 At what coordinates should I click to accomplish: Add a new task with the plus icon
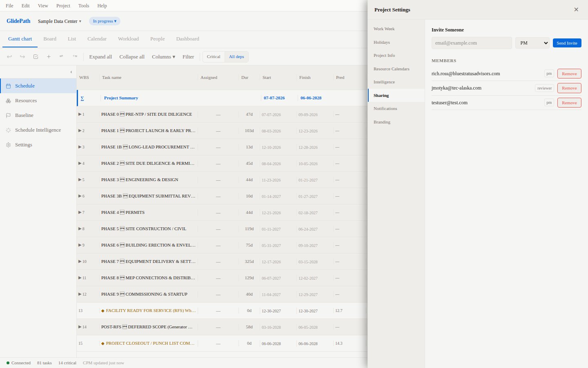pos(49,57)
